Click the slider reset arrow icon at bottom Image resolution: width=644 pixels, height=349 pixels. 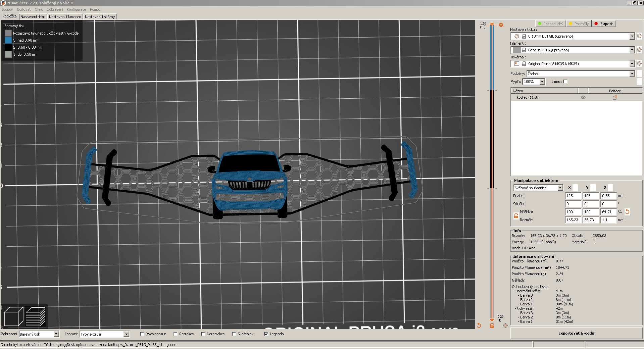tap(479, 326)
